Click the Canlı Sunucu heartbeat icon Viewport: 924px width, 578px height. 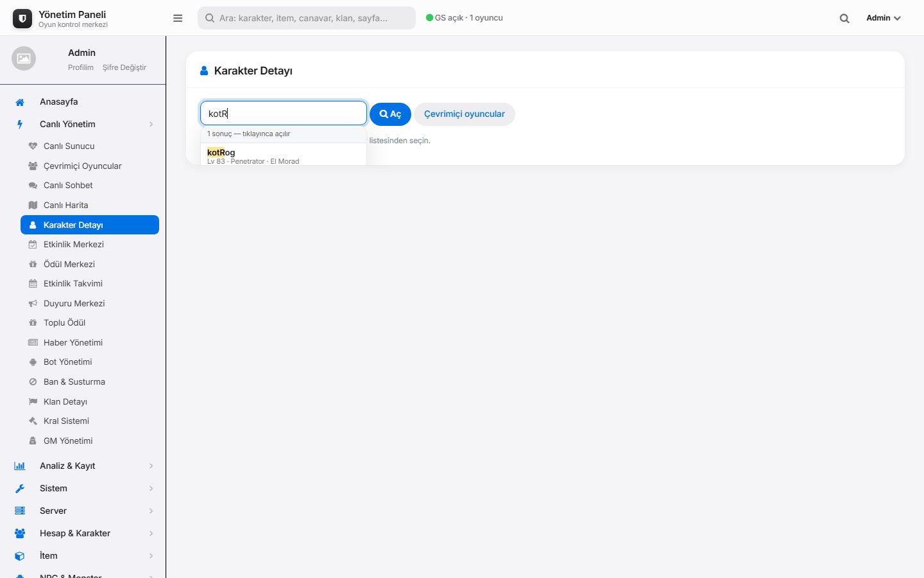[33, 146]
